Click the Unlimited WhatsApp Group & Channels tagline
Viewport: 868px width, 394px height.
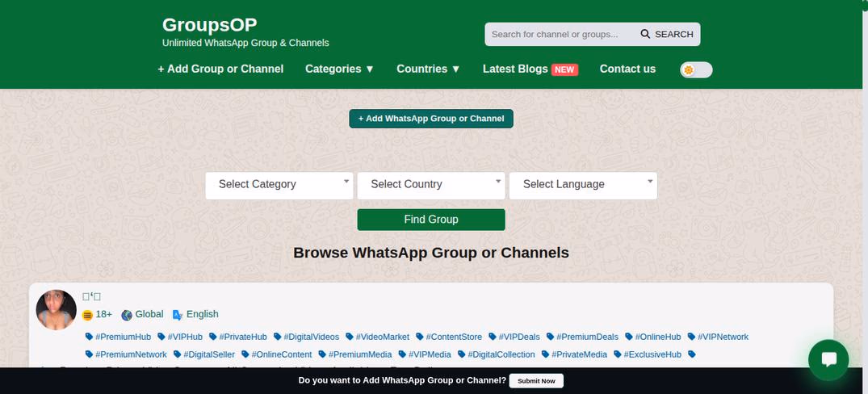click(x=245, y=43)
